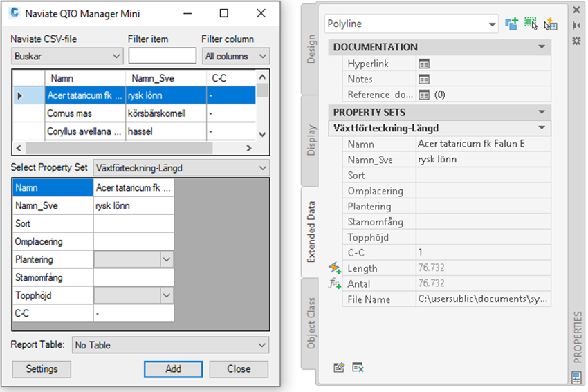Image resolution: width=588 pixels, height=392 pixels.
Task: Click the Add property sets icon at palette bottom
Action: click(x=339, y=368)
